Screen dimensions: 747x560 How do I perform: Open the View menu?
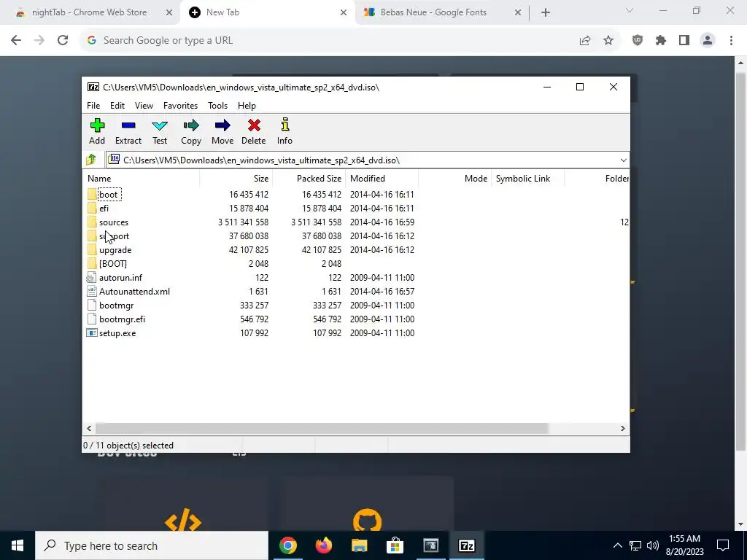(x=144, y=106)
